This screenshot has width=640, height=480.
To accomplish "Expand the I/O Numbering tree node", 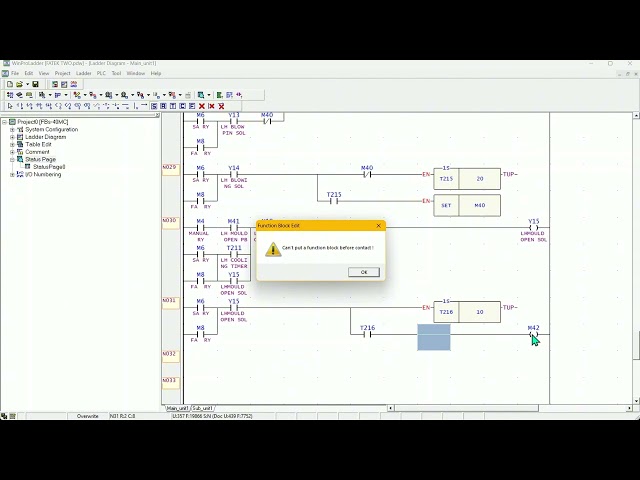I will pyautogui.click(x=12, y=174).
